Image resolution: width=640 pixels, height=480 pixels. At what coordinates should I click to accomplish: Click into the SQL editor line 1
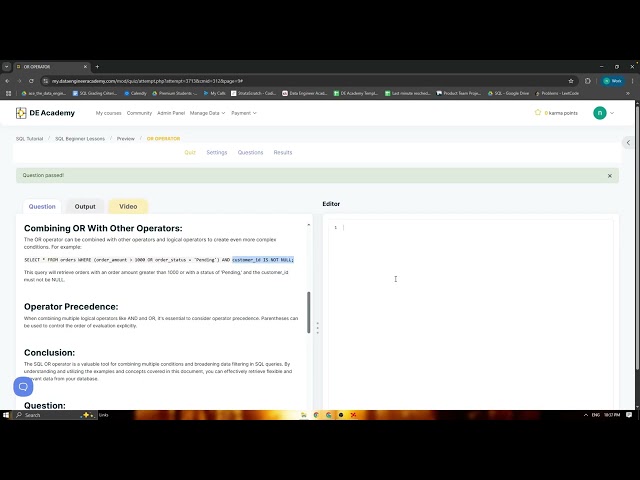click(x=471, y=228)
